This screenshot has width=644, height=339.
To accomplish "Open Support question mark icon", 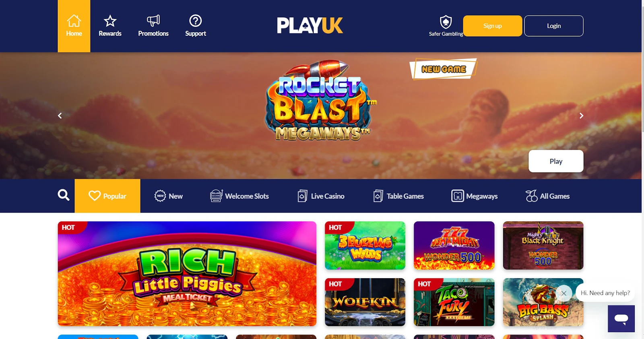I will [196, 21].
